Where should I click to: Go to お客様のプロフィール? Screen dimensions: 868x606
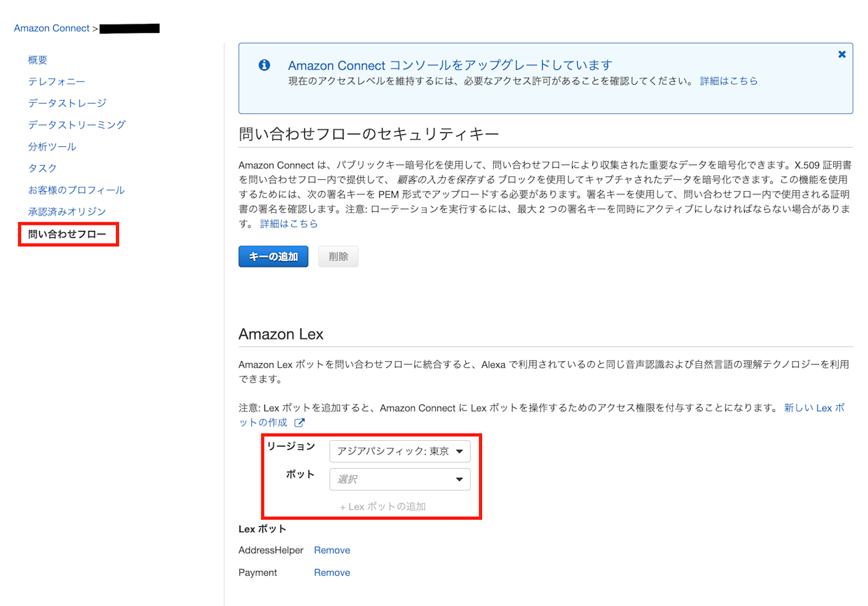pos(77,190)
